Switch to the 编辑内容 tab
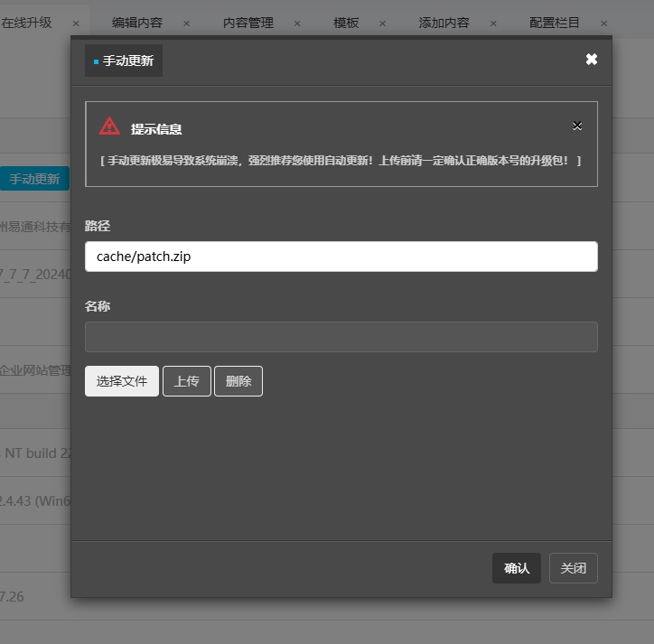The height and width of the screenshot is (644, 654). tap(137, 23)
